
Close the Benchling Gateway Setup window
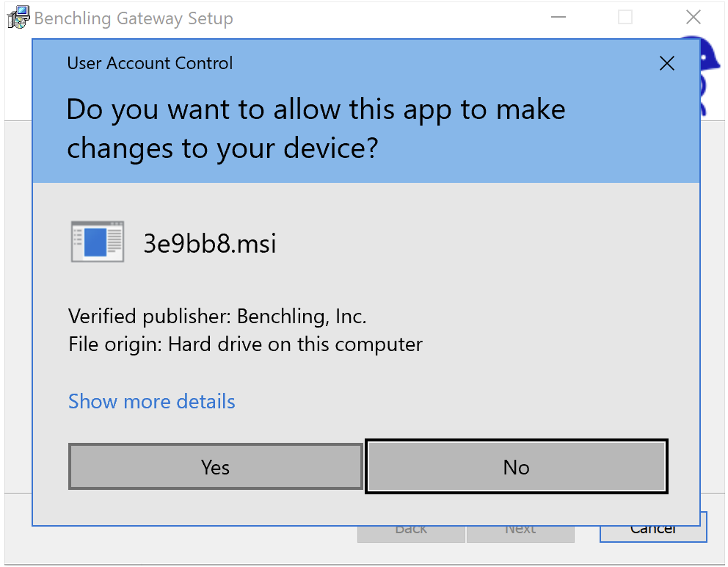click(694, 17)
